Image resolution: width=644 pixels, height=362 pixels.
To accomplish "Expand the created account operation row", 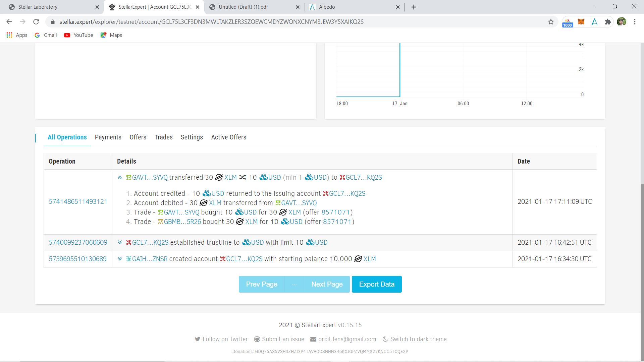I will [120, 259].
